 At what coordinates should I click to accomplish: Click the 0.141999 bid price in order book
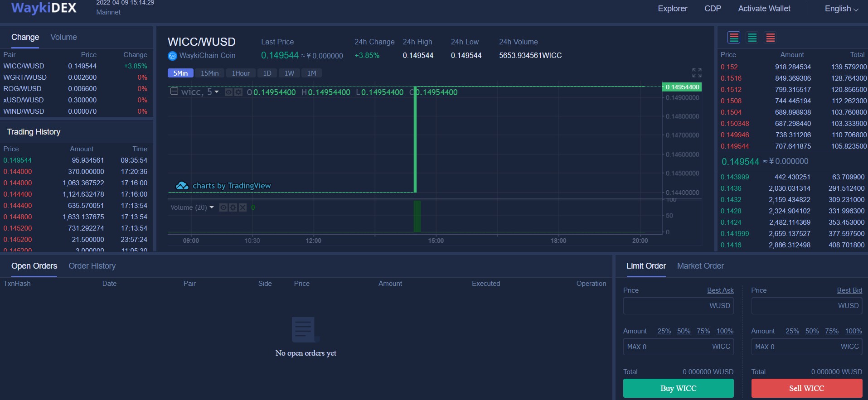click(x=735, y=234)
